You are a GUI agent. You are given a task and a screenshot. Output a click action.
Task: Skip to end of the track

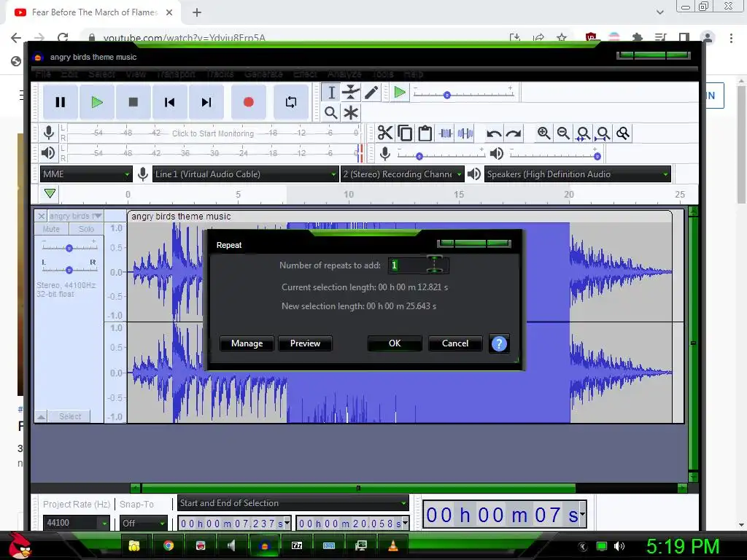click(x=206, y=102)
